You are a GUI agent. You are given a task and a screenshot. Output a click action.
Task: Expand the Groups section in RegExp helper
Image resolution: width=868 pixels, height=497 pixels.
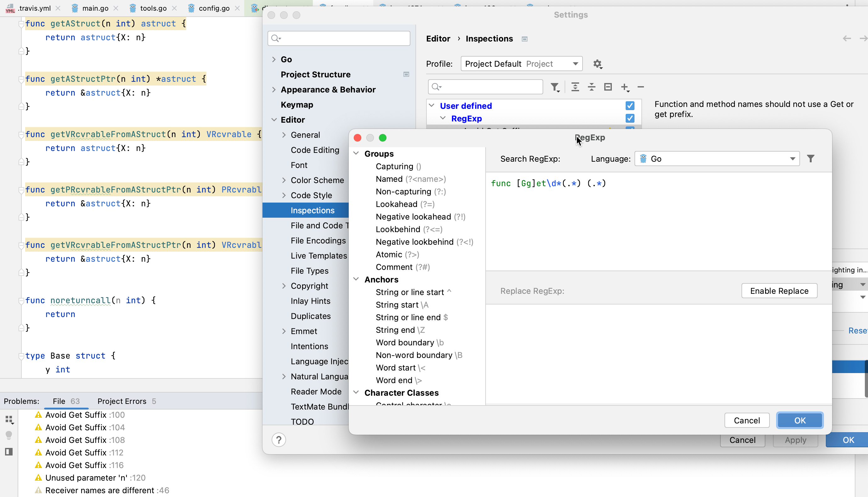[356, 154]
